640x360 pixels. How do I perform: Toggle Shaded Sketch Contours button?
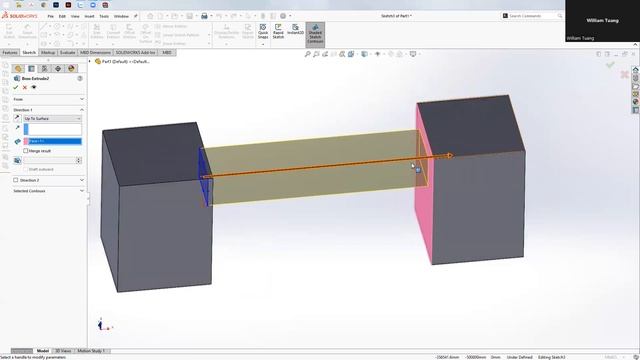[315, 34]
